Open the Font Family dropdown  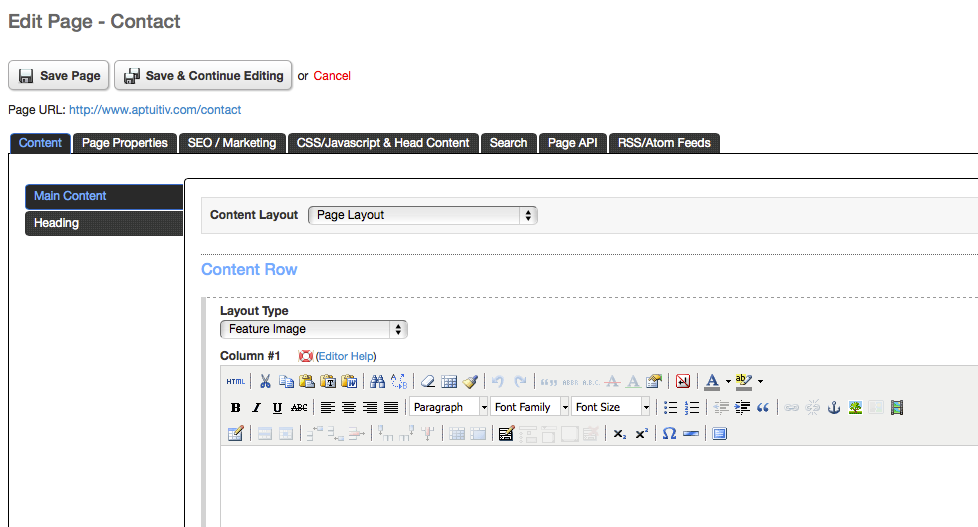(530, 407)
